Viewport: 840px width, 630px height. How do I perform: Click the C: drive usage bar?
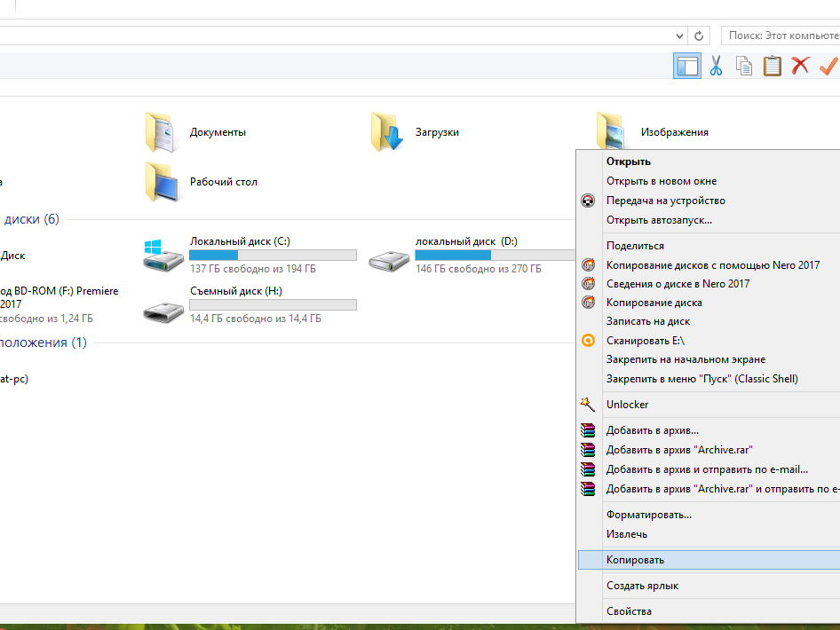pos(273,255)
